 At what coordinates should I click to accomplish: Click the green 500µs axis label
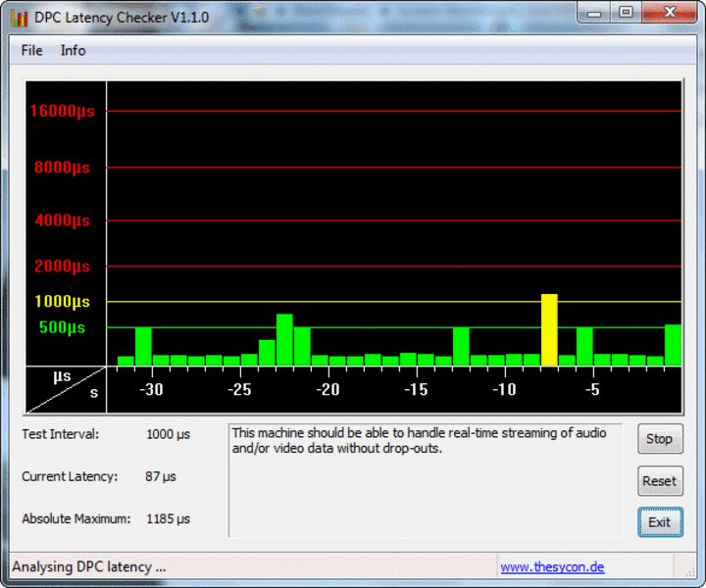pyautogui.click(x=62, y=327)
